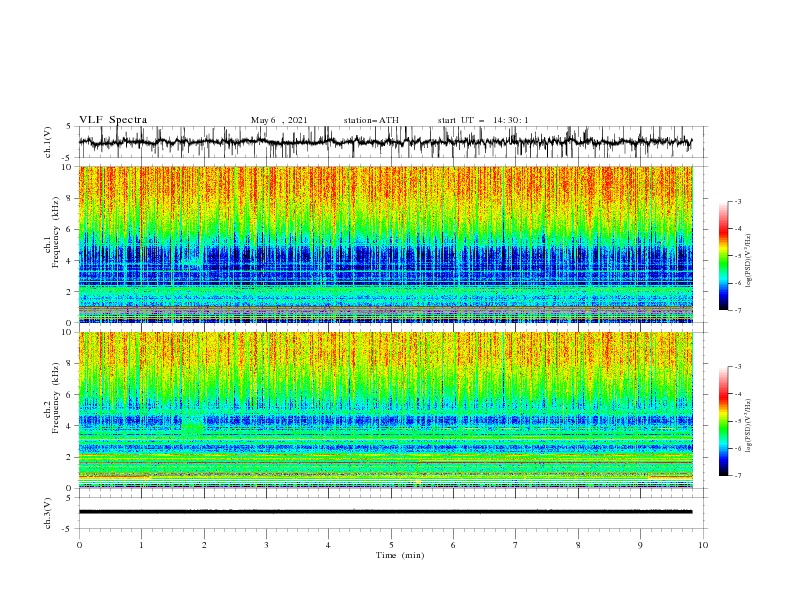792x612 pixels.
Task: Click the "9" tick on the time axis
Action: coord(640,545)
